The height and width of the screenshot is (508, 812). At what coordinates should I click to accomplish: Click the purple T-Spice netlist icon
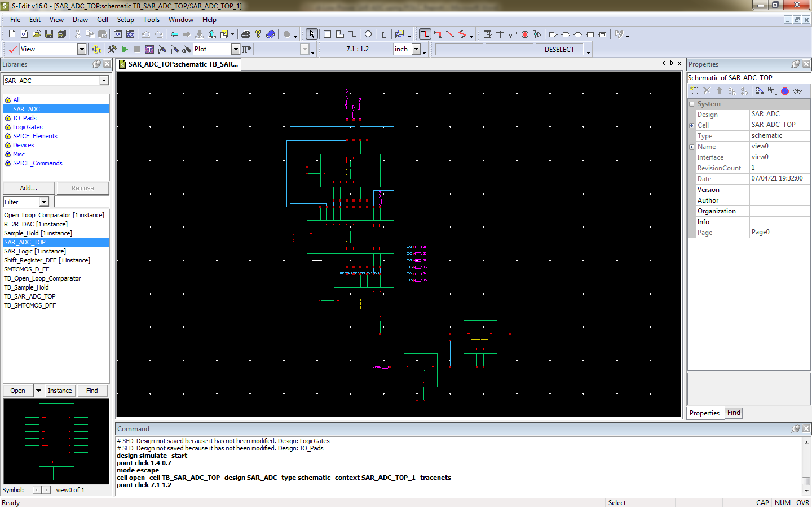(x=149, y=50)
